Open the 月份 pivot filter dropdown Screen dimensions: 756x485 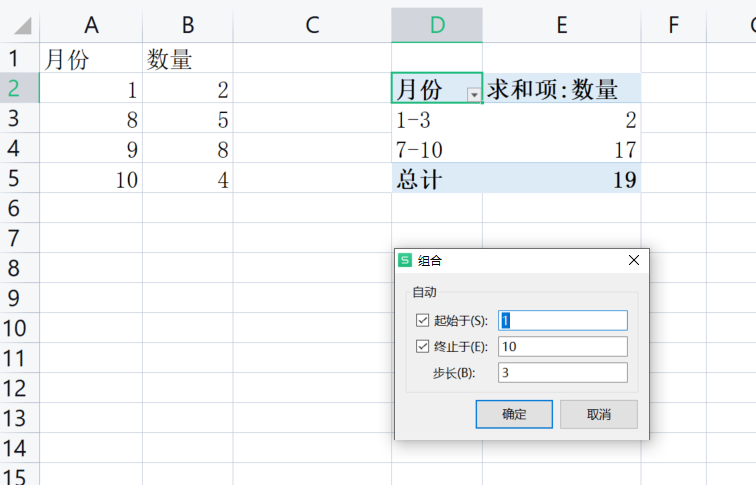click(x=474, y=95)
